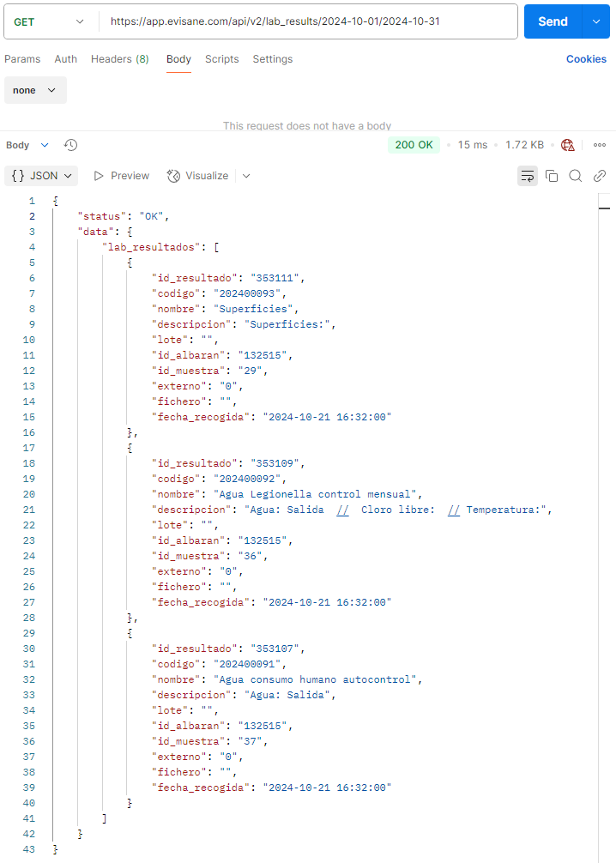Open the Visualize response view

(198, 176)
